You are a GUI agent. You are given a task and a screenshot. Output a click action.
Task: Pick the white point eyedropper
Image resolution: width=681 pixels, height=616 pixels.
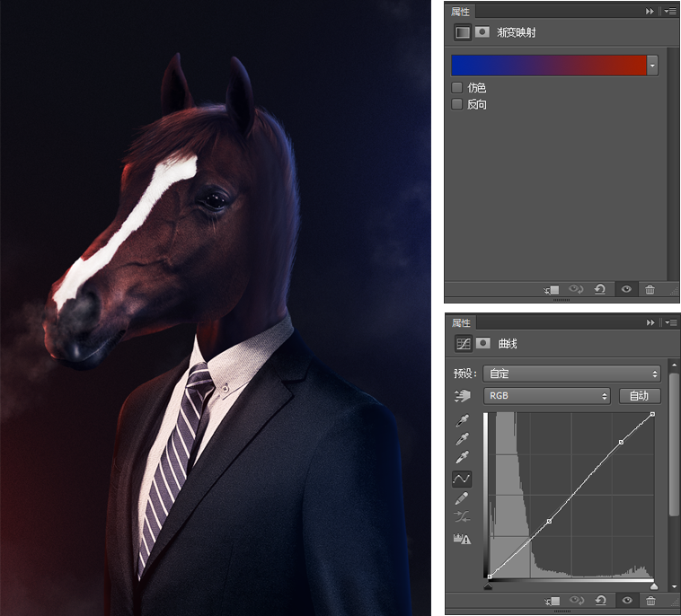[x=462, y=457]
